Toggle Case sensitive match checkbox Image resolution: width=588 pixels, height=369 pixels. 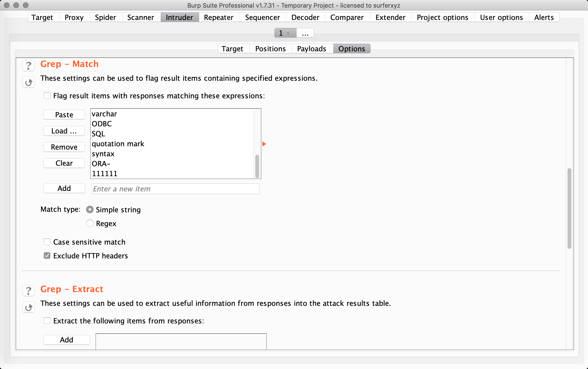click(47, 242)
